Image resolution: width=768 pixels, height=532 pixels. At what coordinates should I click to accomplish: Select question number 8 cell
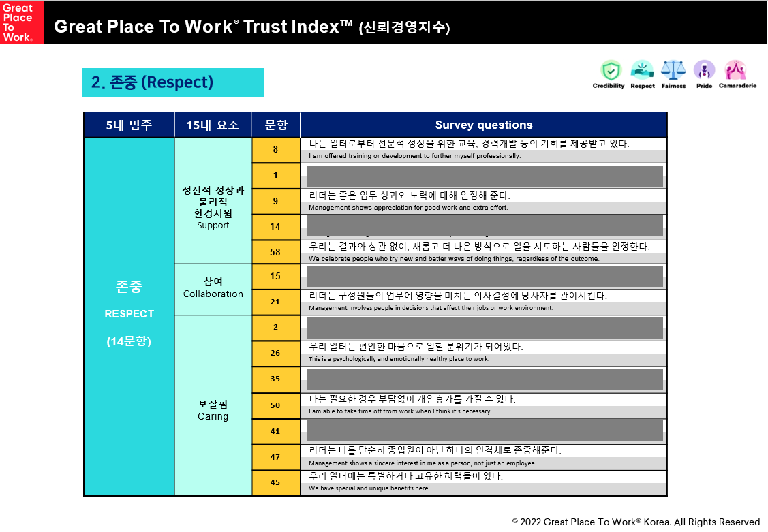[275, 150]
